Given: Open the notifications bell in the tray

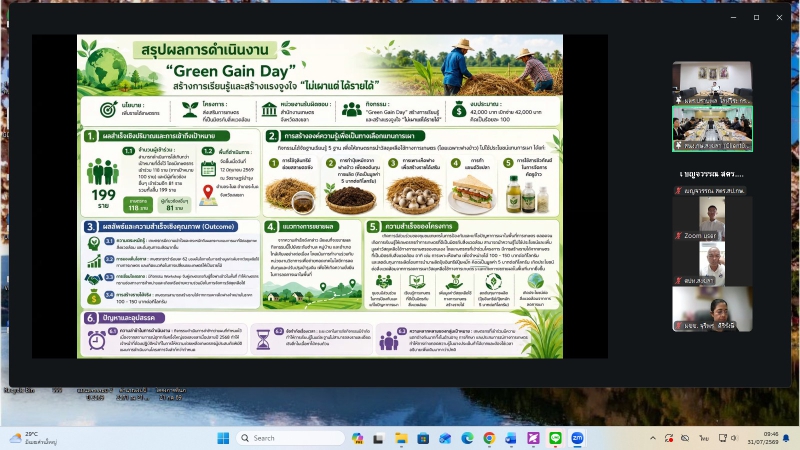Looking at the screenshot, I should (786, 438).
